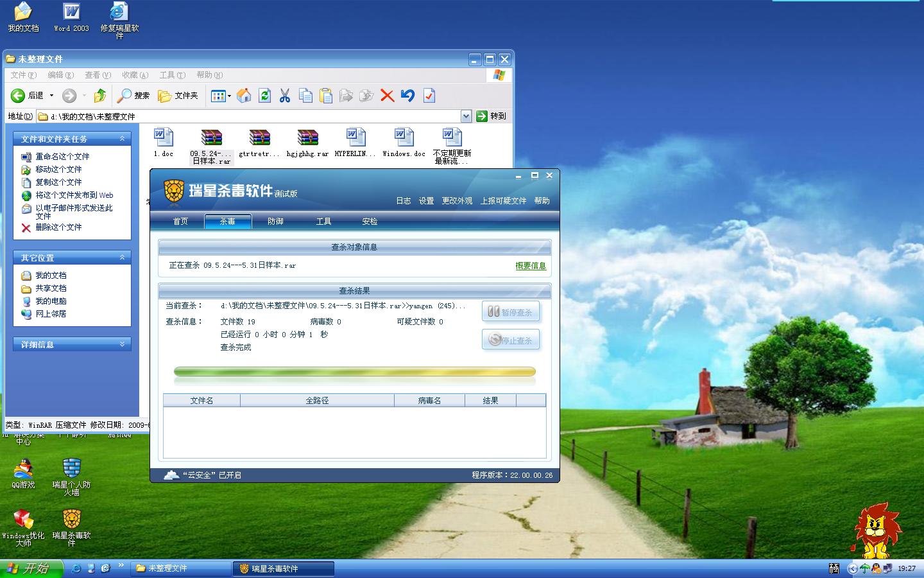This screenshot has width=924, height=578.
Task: Click 删除这个文件 task link
Action: click(x=58, y=227)
